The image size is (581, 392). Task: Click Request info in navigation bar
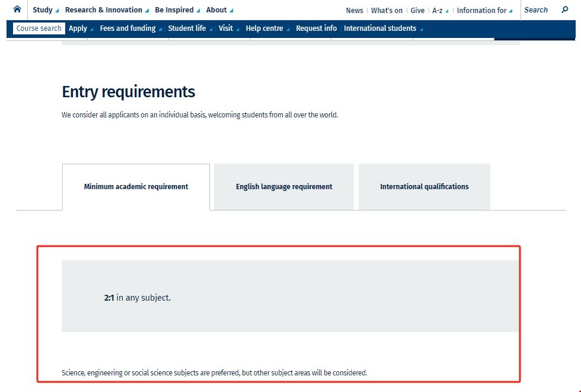pos(316,28)
